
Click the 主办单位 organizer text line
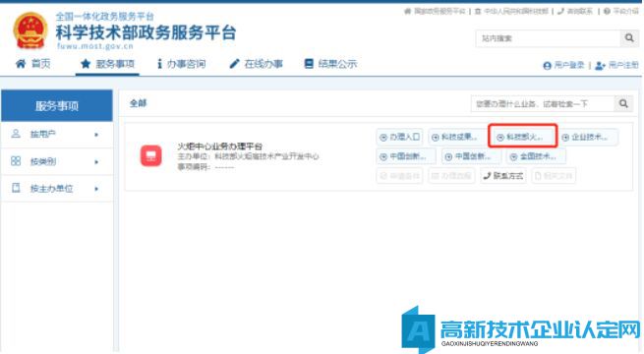click(x=248, y=156)
